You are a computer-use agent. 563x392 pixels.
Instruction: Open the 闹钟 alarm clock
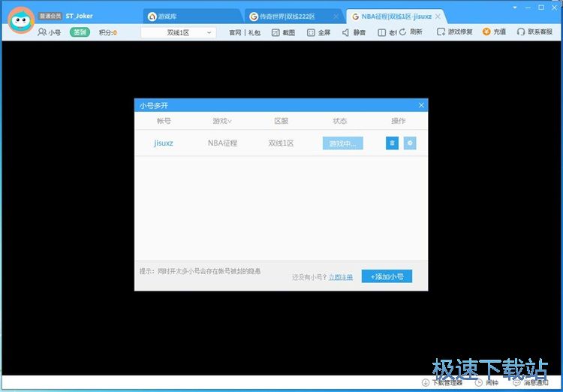(487, 383)
